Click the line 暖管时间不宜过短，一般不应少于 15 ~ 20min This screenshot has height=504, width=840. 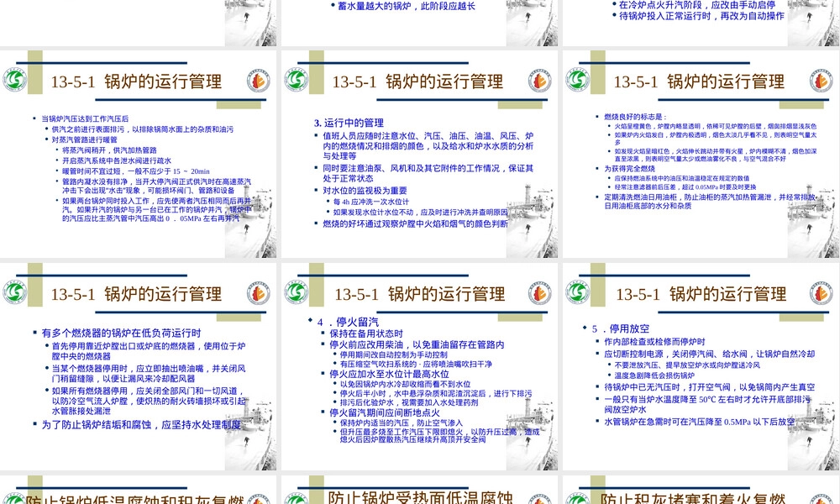pyautogui.click(x=135, y=171)
